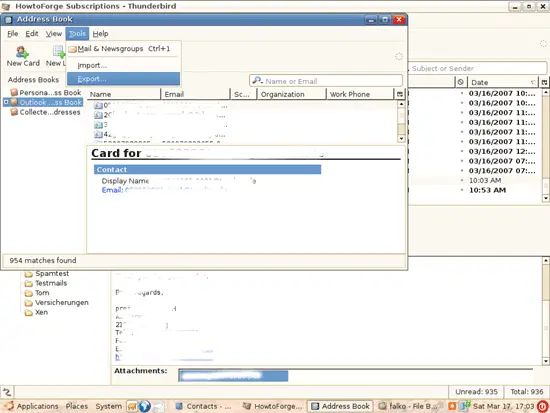This screenshot has height=413, width=550.
Task: Open the Places panel menu
Action: point(77,406)
